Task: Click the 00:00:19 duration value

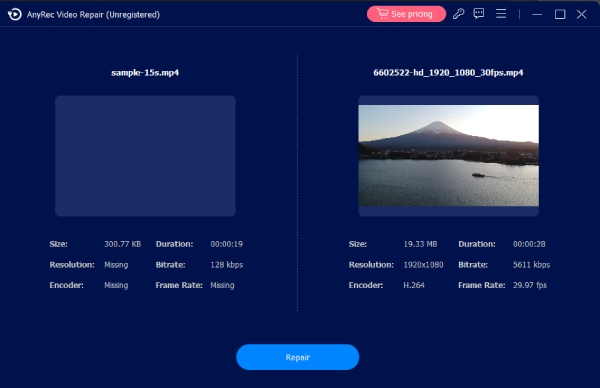Action: [x=227, y=244]
